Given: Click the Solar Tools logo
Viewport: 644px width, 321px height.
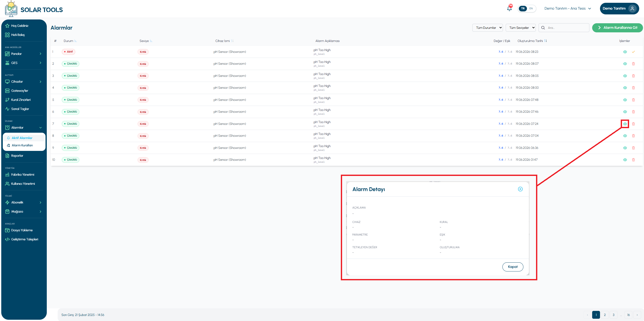Looking at the screenshot, I should 34,9.
